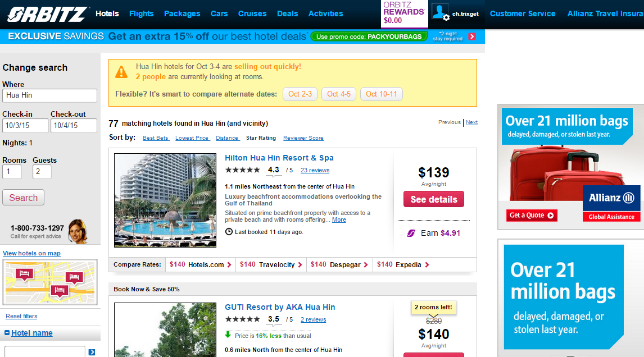The width and height of the screenshot is (644, 357).
Task: Click the Orbitz rewards swirl icon
Action: [x=411, y=233]
